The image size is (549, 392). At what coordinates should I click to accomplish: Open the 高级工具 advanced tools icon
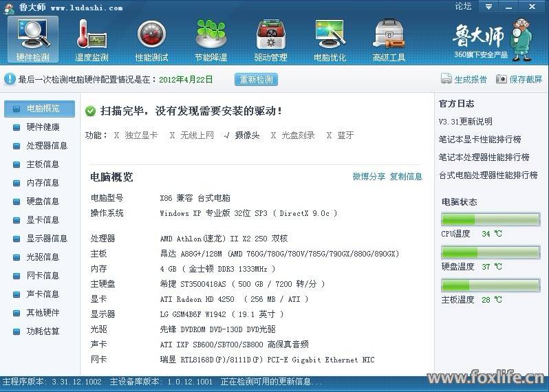point(389,35)
